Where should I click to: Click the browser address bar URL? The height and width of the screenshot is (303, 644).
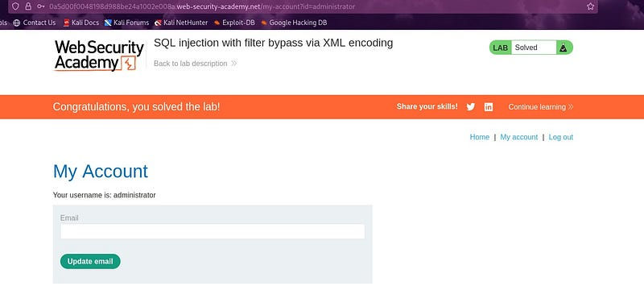[x=202, y=6]
